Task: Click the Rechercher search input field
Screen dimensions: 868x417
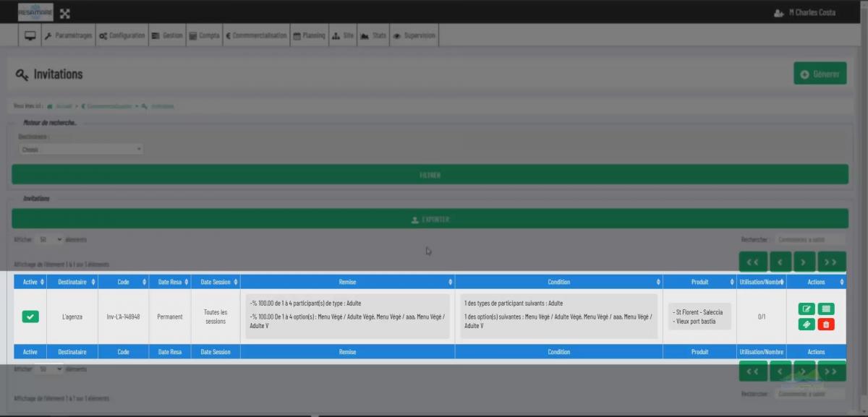Action: point(809,239)
